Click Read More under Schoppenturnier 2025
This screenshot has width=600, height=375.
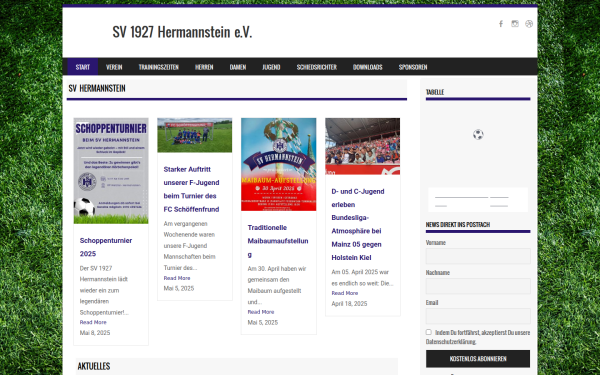coord(93,322)
